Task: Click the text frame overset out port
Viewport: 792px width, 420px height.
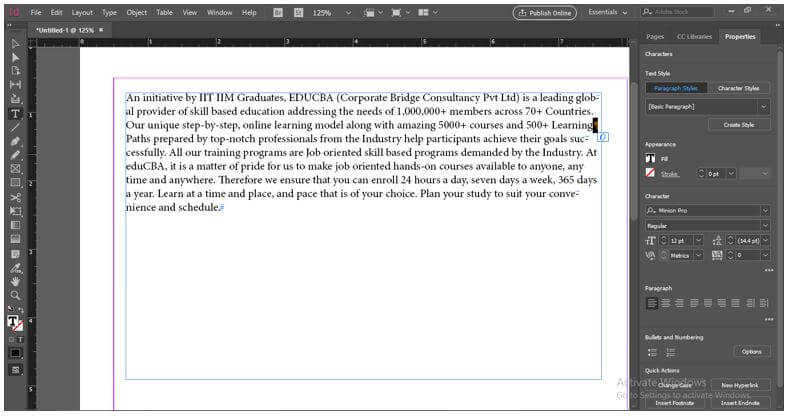Action: pos(602,137)
